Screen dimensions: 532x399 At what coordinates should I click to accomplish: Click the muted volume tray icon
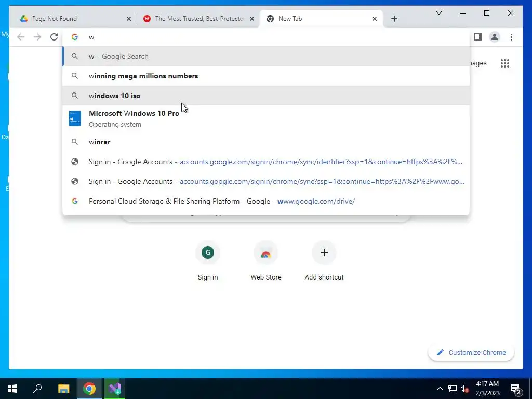[465, 389]
